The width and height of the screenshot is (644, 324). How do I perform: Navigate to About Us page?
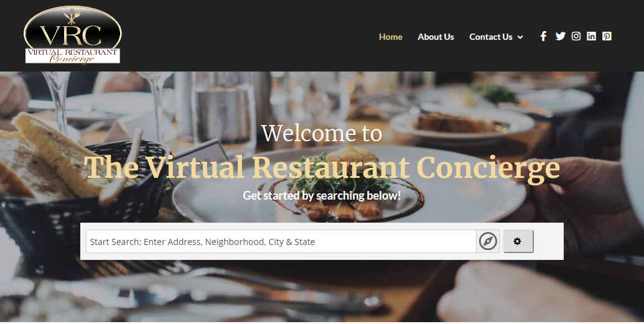pyautogui.click(x=436, y=37)
